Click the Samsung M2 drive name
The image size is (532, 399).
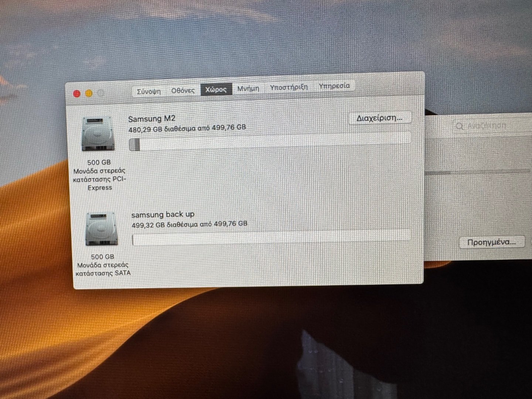click(152, 119)
